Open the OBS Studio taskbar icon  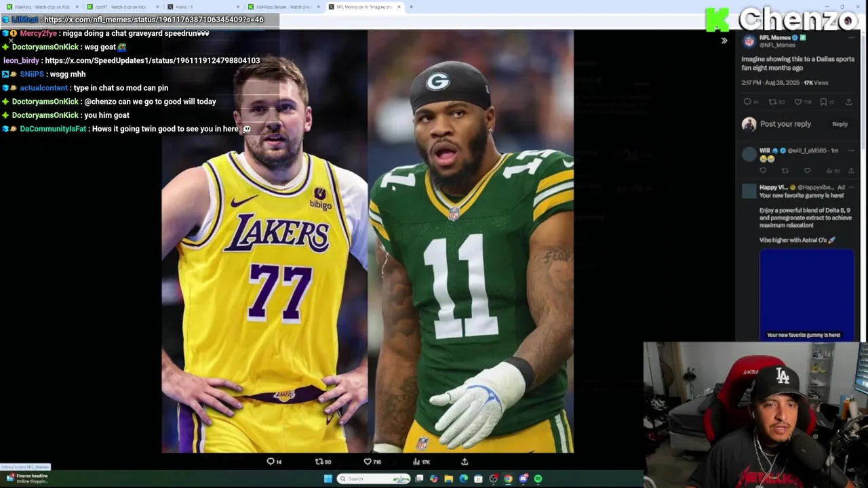point(493,479)
